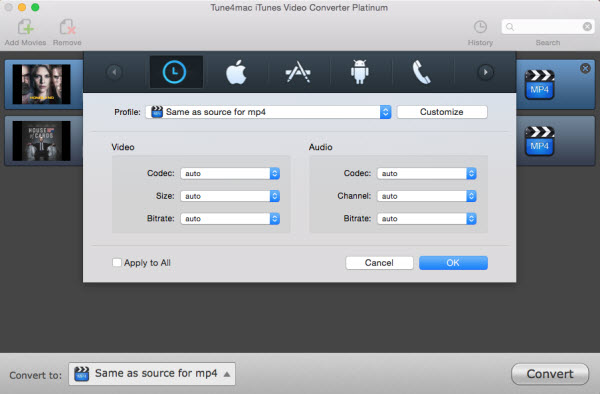Image resolution: width=600 pixels, height=394 pixels.
Task: Go to next device categories arrow
Action: 486,72
